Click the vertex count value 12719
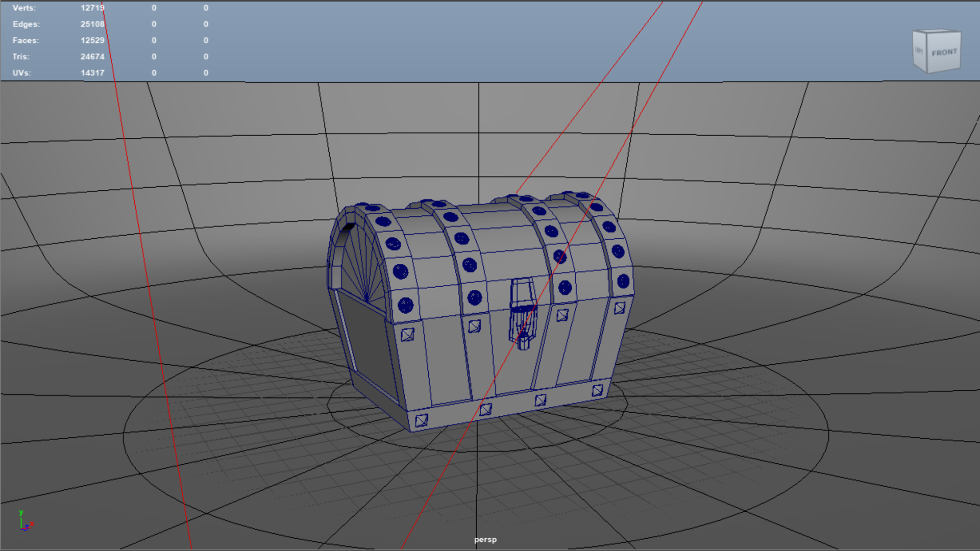 92,8
